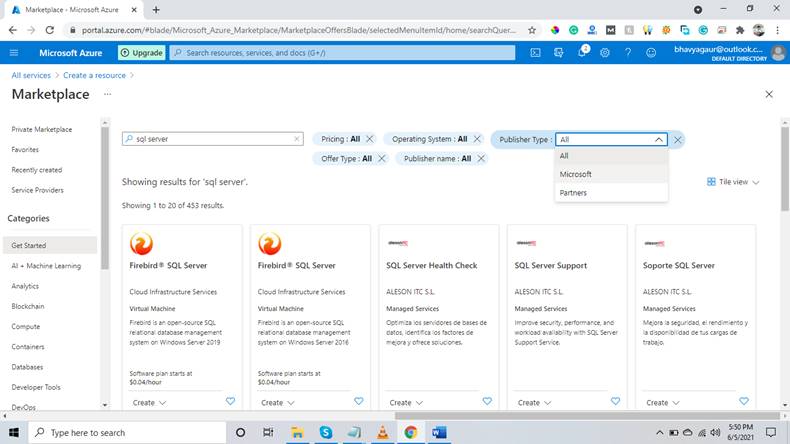Screen dimensions: 790x444
Task: Open Publisher name filter dropdown
Action: pos(437,158)
